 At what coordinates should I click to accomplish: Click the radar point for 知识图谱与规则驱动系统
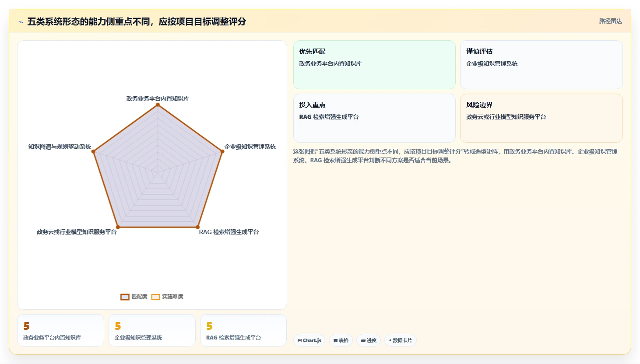(93, 151)
